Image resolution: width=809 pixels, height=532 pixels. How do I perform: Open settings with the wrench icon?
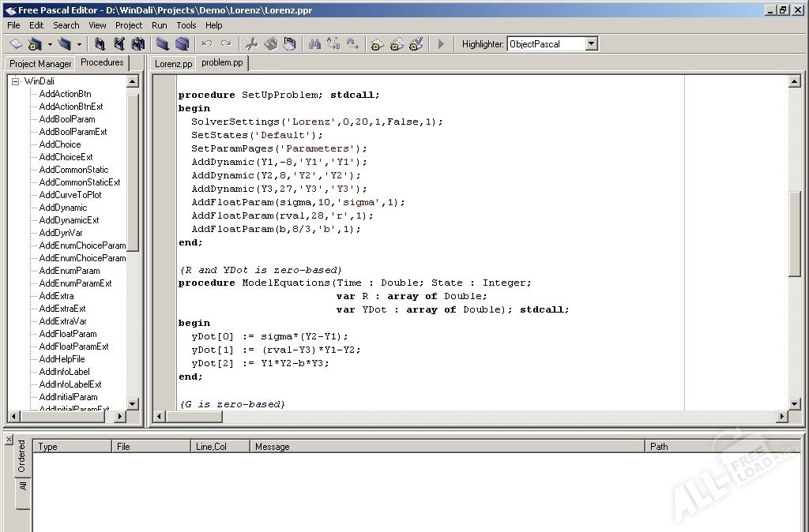click(251, 44)
